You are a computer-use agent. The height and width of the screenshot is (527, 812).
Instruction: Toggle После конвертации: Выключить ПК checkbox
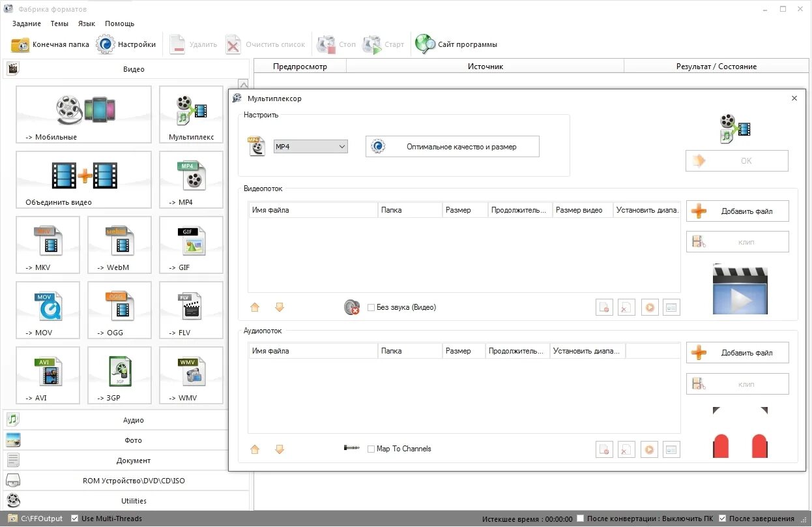(x=581, y=519)
